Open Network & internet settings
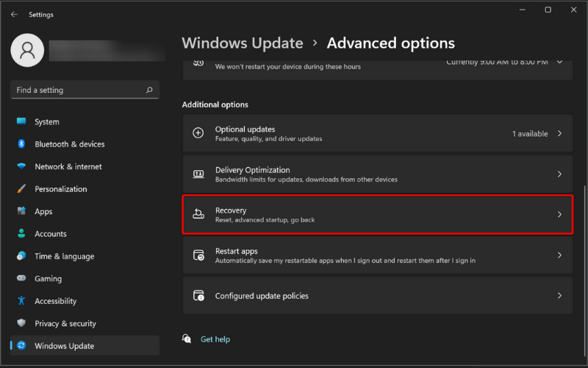The image size is (588, 368). (x=85, y=166)
